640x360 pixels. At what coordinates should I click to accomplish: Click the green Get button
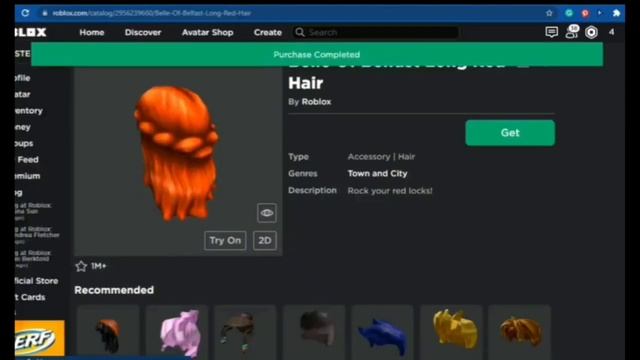point(510,133)
